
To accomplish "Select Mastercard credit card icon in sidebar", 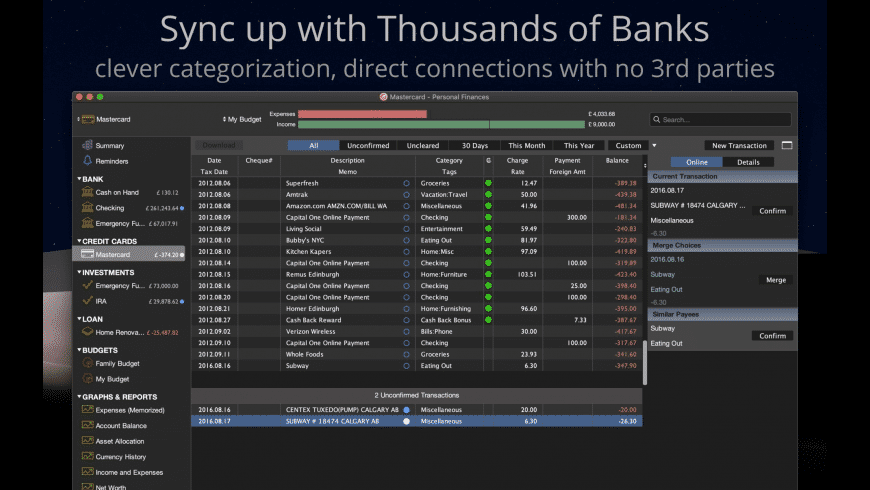I will (x=87, y=254).
